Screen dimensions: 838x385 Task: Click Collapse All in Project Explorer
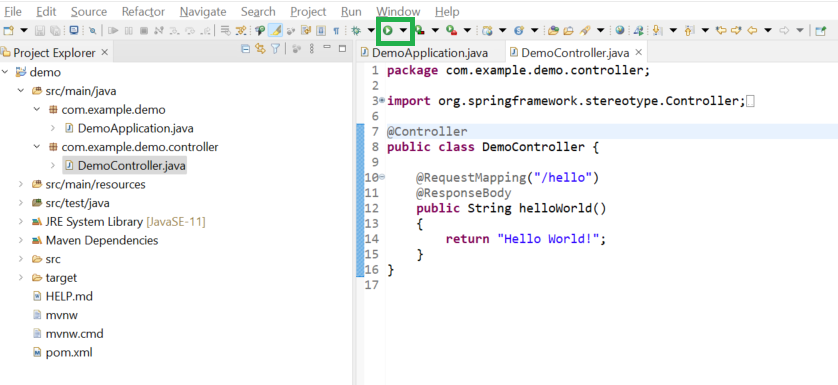[x=245, y=49]
